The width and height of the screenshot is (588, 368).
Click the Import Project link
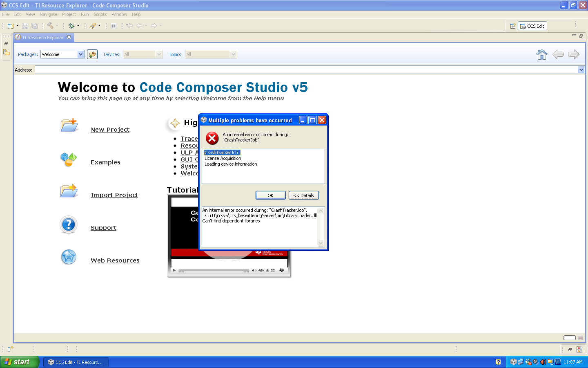coord(114,195)
